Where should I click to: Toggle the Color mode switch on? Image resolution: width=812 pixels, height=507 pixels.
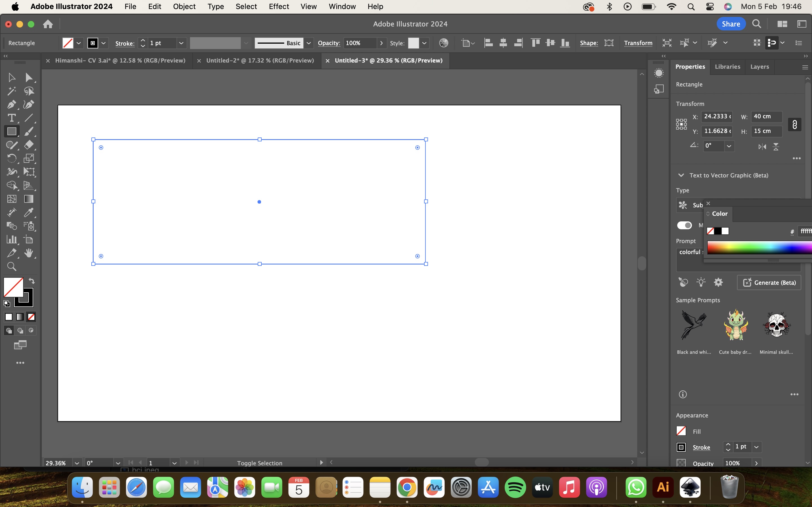685,225
